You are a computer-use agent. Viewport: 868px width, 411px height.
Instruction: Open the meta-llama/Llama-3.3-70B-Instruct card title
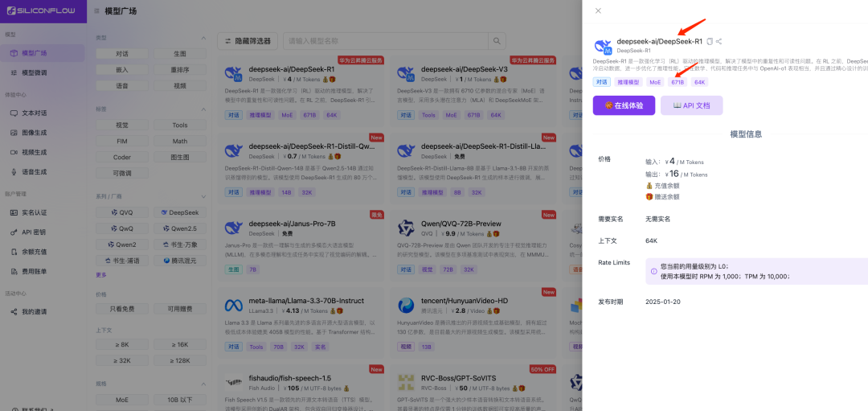[306, 301]
